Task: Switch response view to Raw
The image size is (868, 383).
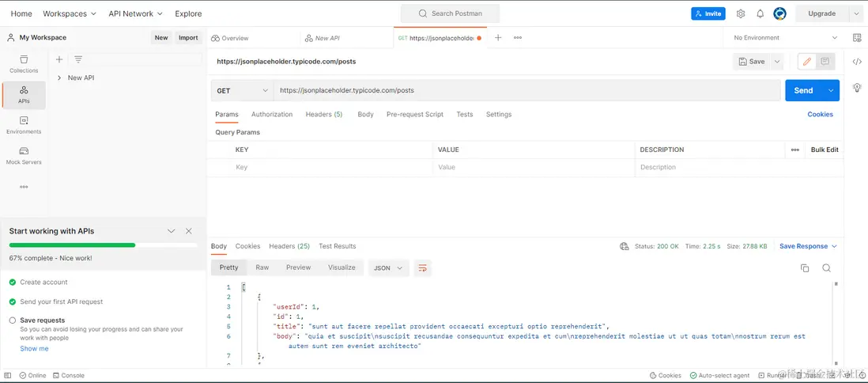Action: pyautogui.click(x=262, y=267)
